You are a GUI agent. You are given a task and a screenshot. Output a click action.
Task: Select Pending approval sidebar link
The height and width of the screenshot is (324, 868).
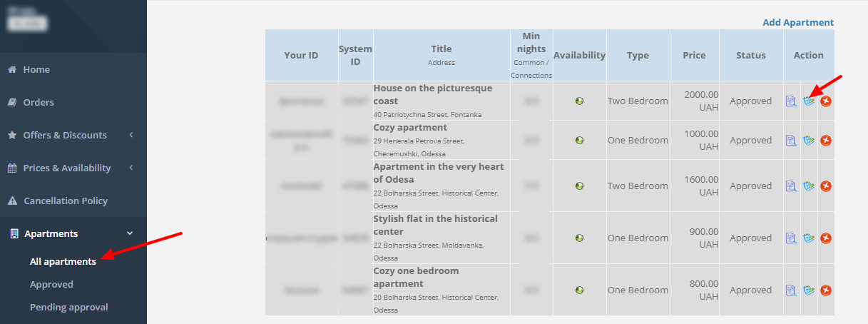click(68, 307)
